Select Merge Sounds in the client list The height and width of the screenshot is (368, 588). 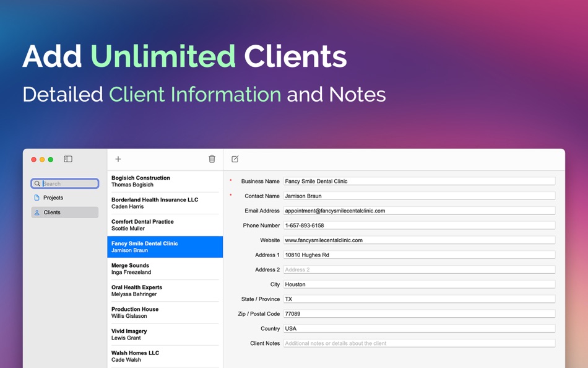[x=164, y=268]
